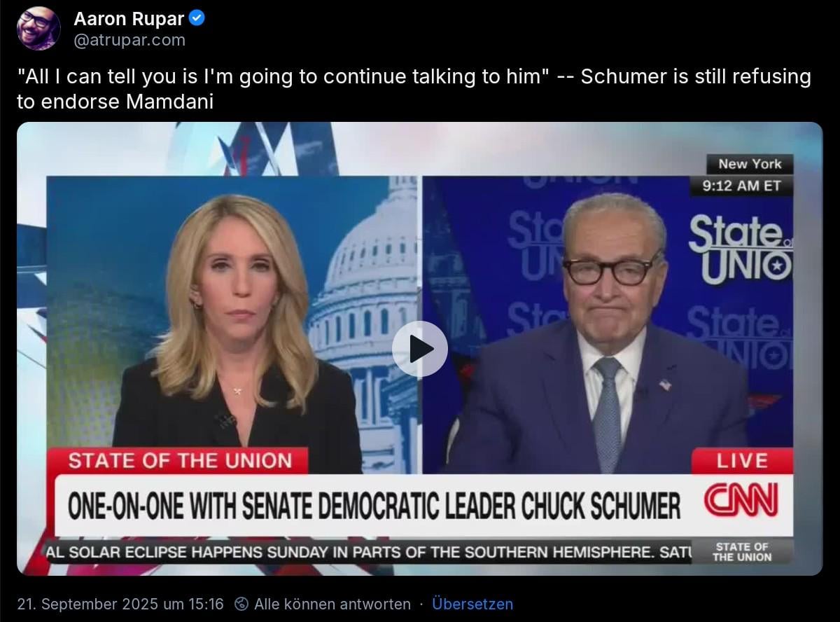The height and width of the screenshot is (622, 840).
Task: Click the small State of the Union logo below the CNN logo
Action: [x=742, y=552]
